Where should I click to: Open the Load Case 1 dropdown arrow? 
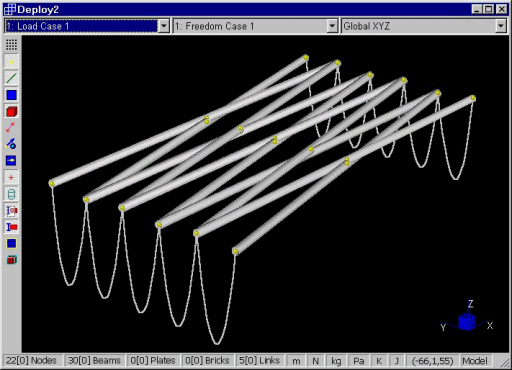(x=164, y=26)
